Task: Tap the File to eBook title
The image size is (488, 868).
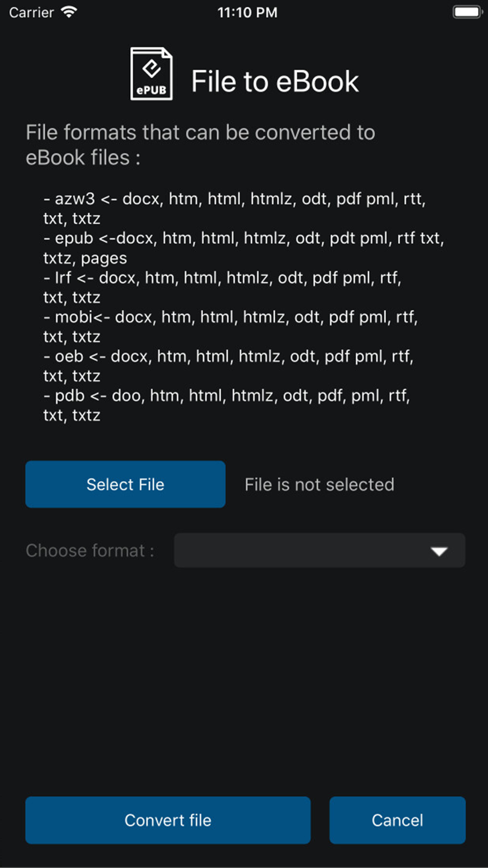Action: click(275, 81)
